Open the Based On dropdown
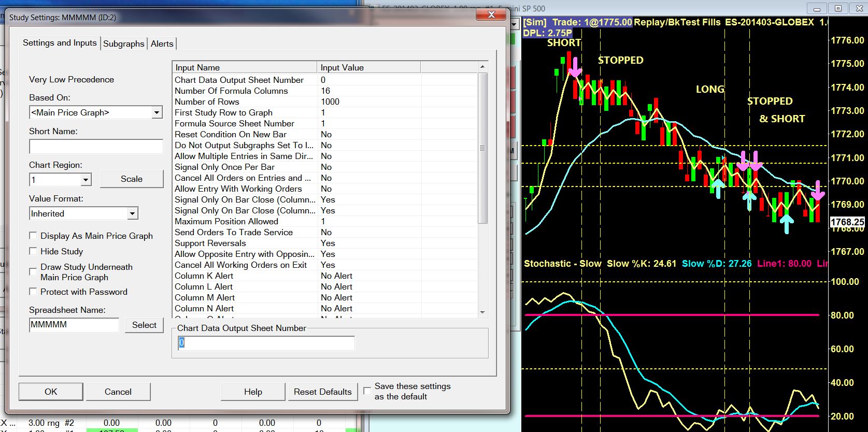868x432 pixels. pos(156,112)
